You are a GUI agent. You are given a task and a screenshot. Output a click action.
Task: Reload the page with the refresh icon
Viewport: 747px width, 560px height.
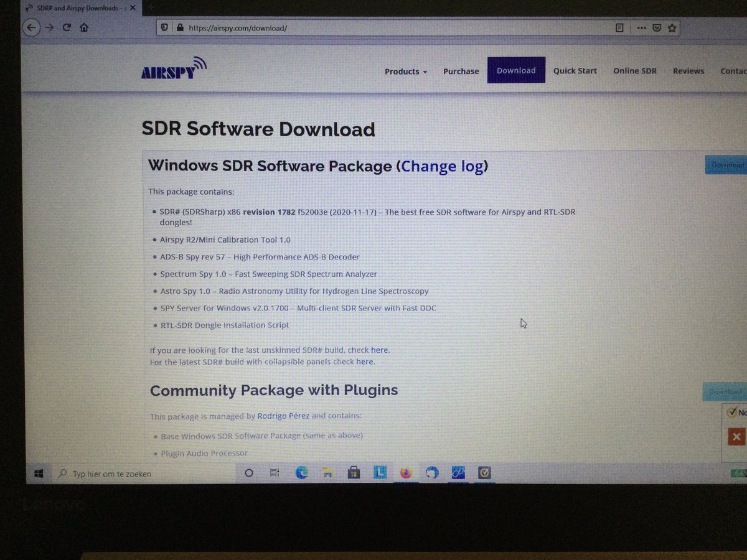coord(67,28)
